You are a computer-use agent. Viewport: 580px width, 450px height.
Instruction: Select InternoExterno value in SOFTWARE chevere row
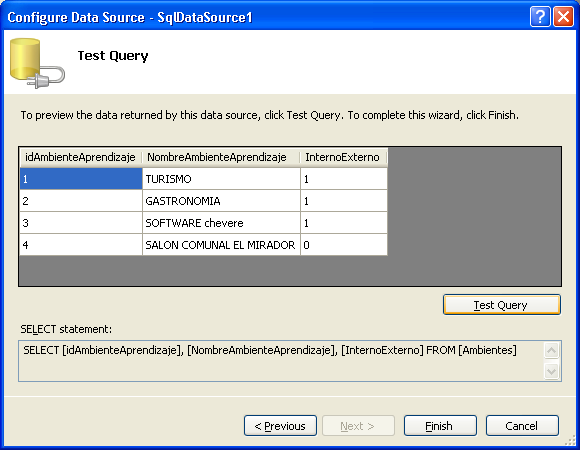(344, 223)
